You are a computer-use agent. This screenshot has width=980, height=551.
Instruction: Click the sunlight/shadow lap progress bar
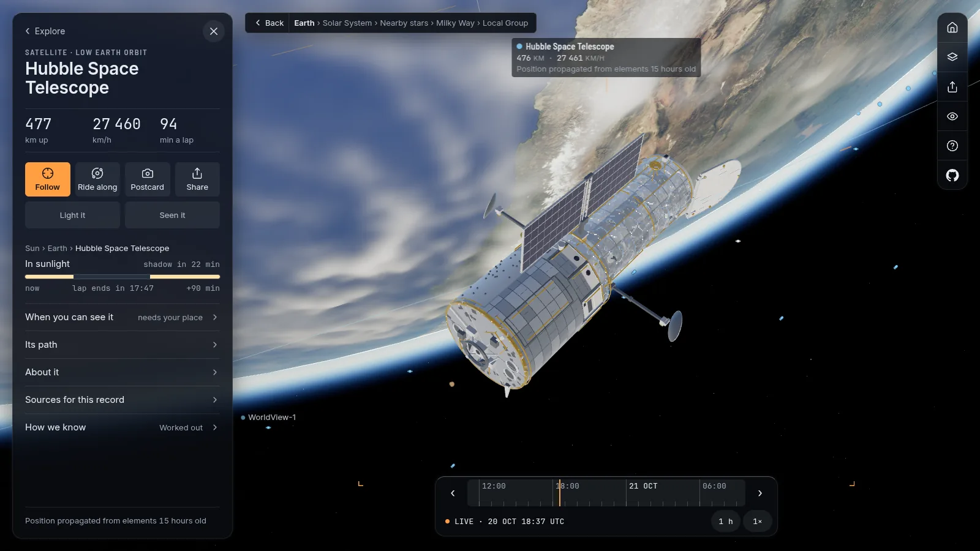[x=123, y=277]
